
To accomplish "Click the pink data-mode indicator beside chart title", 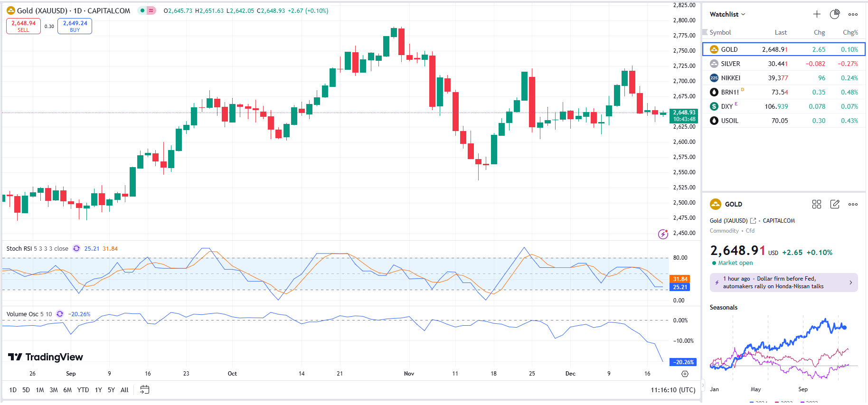I will click(x=151, y=10).
